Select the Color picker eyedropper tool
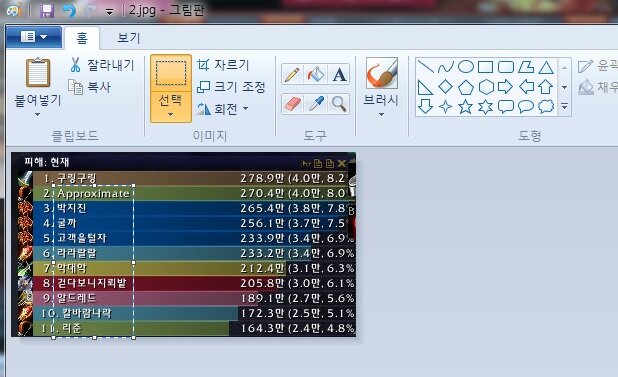The height and width of the screenshot is (377, 618). tap(316, 104)
